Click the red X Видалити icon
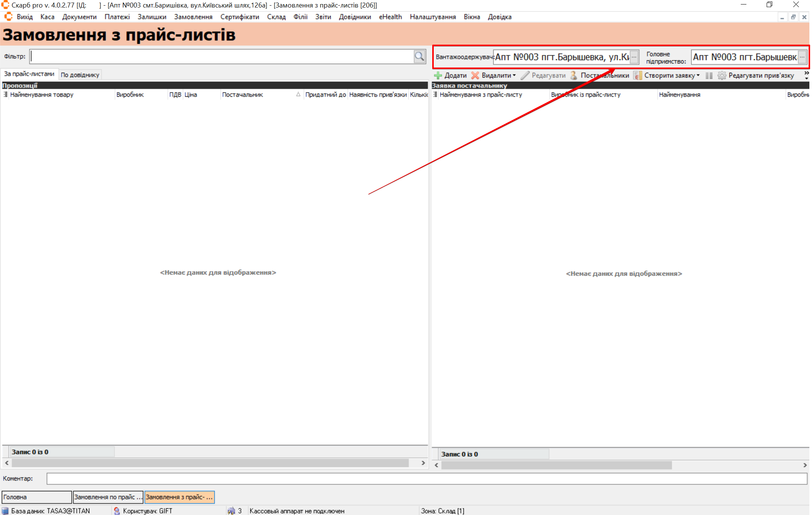Image resolution: width=812 pixels, height=515 pixels. click(475, 75)
